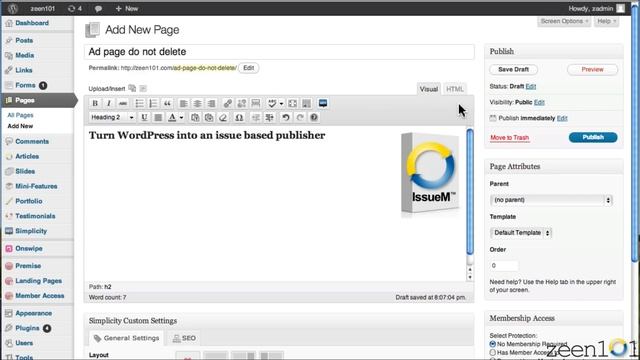Remove link with the unlink icon
The width and height of the screenshot is (640, 360).
242,103
